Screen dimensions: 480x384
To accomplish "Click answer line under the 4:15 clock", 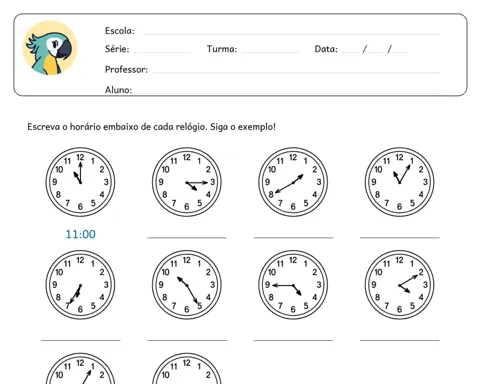I will (x=187, y=237).
